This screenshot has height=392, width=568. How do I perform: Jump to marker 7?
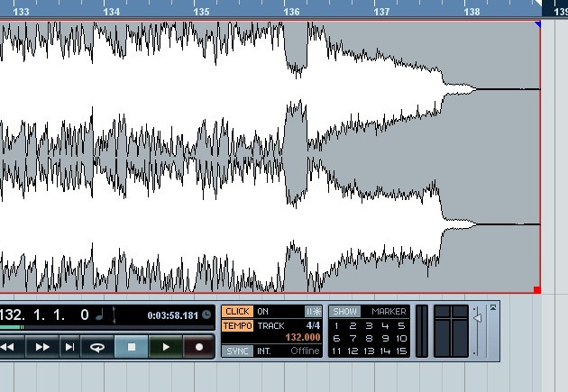pyautogui.click(x=353, y=339)
